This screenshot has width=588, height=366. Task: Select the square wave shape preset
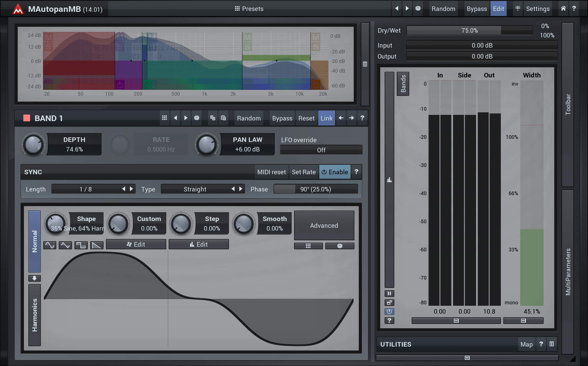[81, 245]
